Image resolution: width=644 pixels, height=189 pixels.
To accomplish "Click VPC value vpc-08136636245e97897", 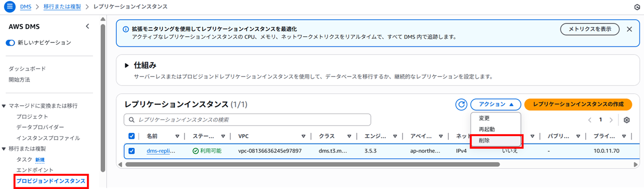I will pyautogui.click(x=270, y=151).
